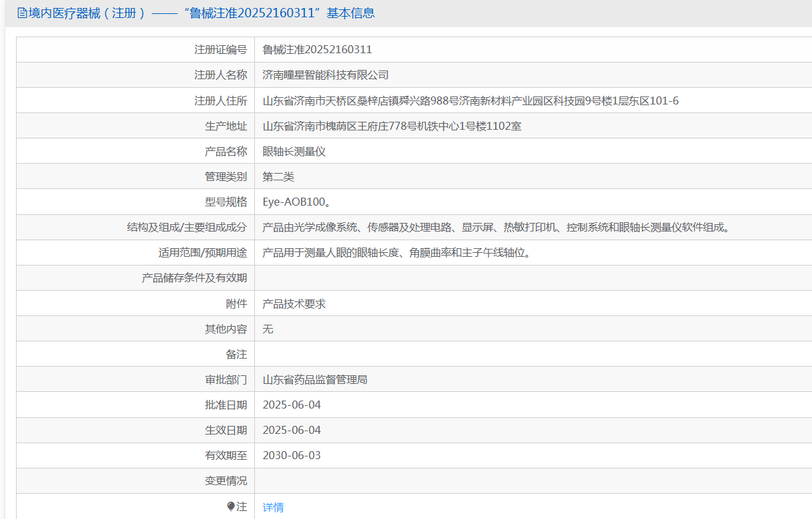Click the composition text starting 产品由光学成像系统
The image size is (812, 519).
(x=497, y=227)
